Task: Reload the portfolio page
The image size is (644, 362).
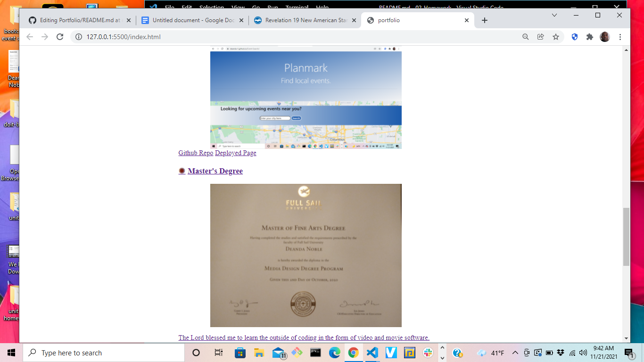Action: [60, 37]
